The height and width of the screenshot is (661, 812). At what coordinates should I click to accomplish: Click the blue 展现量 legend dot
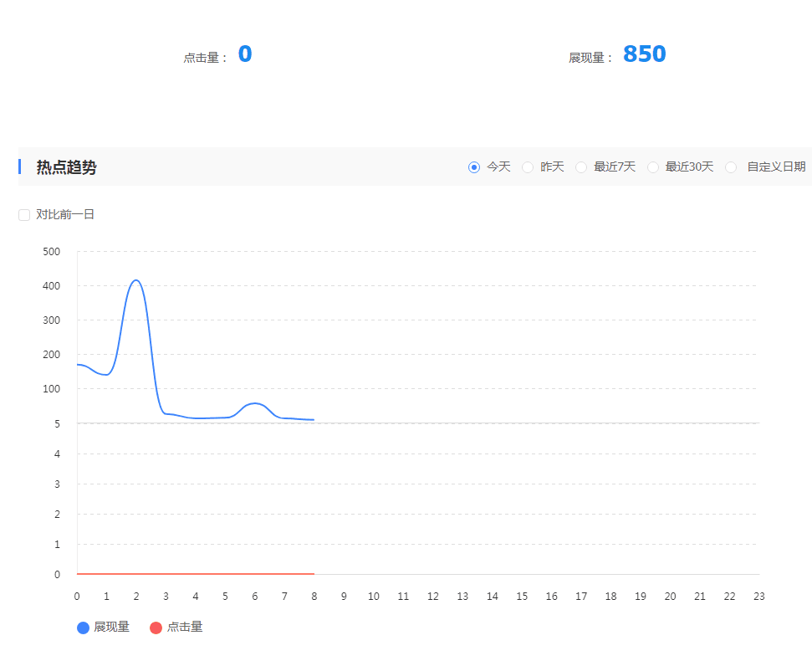point(81,627)
